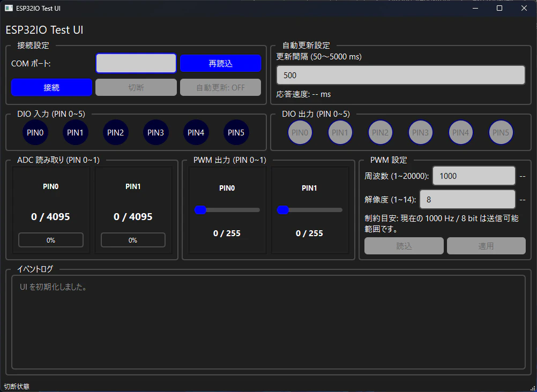Image resolution: width=537 pixels, height=392 pixels.
Task: Toggle DIO 出力 PIN2
Action: click(380, 132)
